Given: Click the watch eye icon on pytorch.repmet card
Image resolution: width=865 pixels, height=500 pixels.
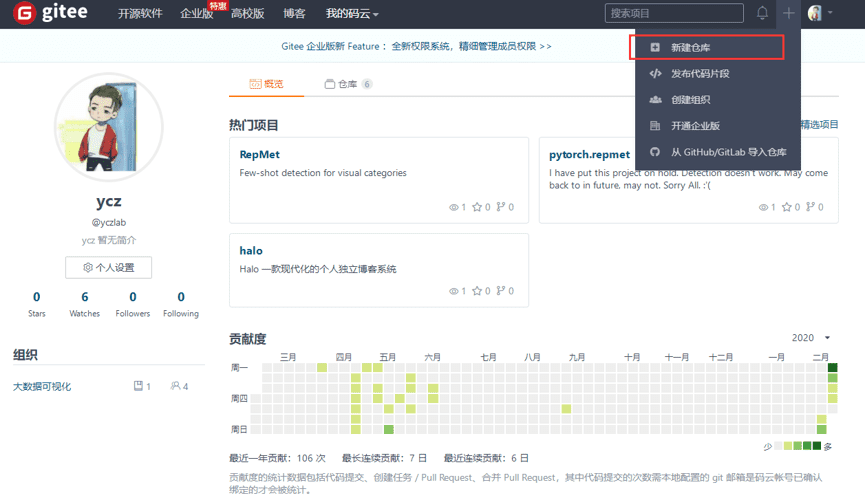Looking at the screenshot, I should 763,208.
